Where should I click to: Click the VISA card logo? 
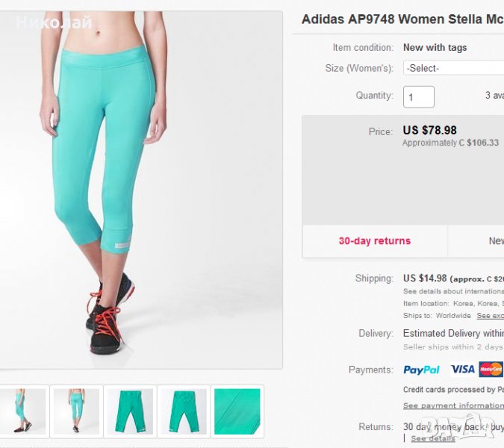coord(463,370)
